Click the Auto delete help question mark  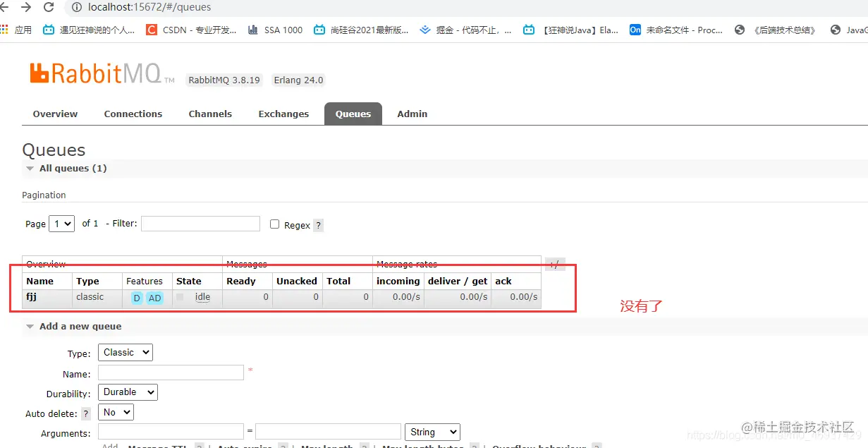(x=86, y=413)
